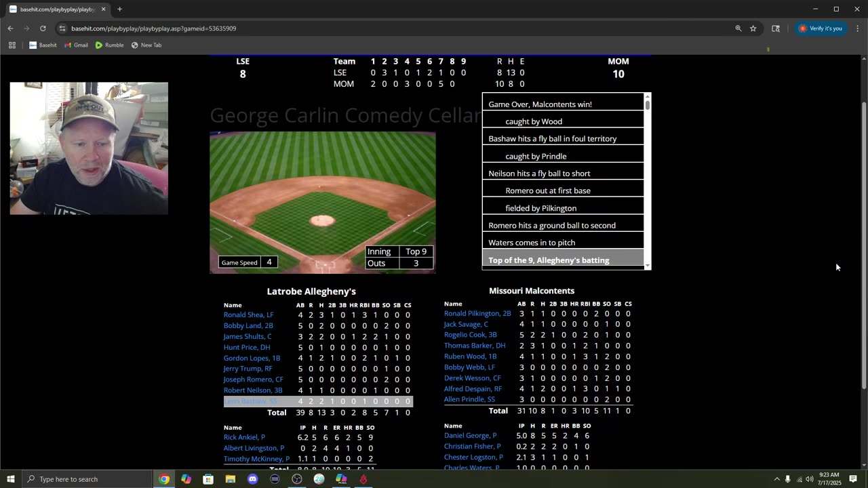Open Bobby Webb, LF player link
The image size is (868, 488).
[x=469, y=367]
